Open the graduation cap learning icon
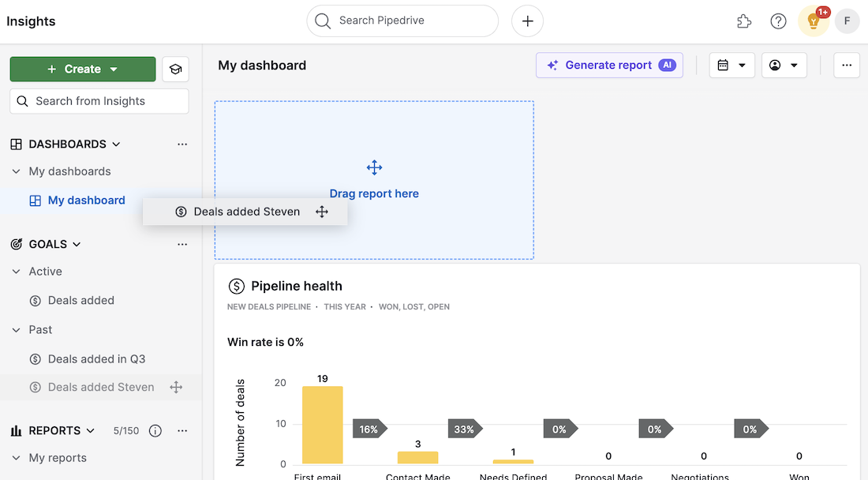Image resolution: width=868 pixels, height=480 pixels. pos(175,69)
